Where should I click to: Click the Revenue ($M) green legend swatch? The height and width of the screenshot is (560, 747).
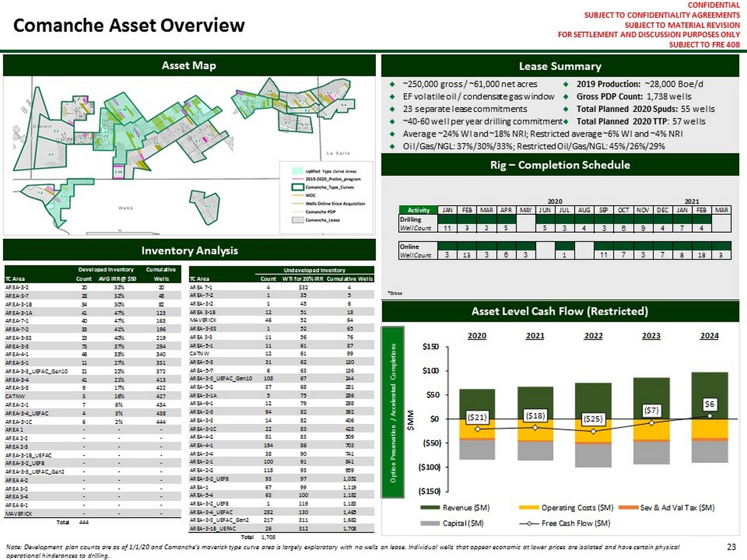[429, 508]
